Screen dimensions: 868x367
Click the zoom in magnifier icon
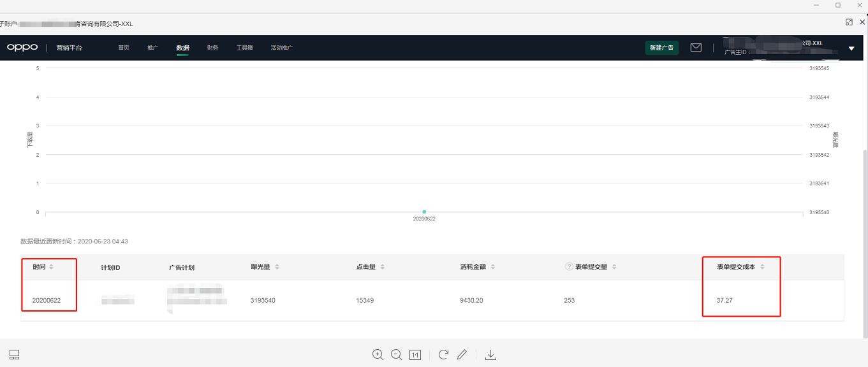tap(378, 355)
